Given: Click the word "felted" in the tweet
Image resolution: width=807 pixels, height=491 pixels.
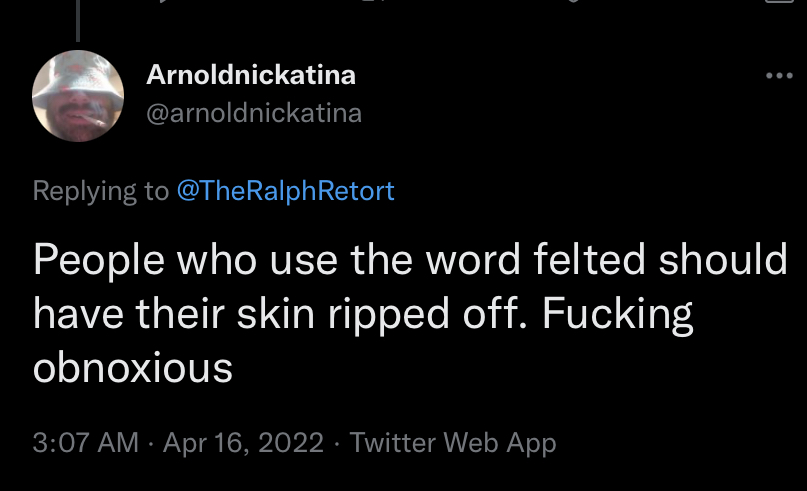Looking at the screenshot, I should 589,259.
